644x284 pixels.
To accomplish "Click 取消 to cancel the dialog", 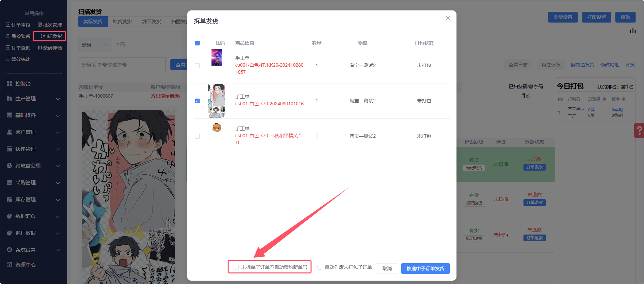I will coord(387,269).
